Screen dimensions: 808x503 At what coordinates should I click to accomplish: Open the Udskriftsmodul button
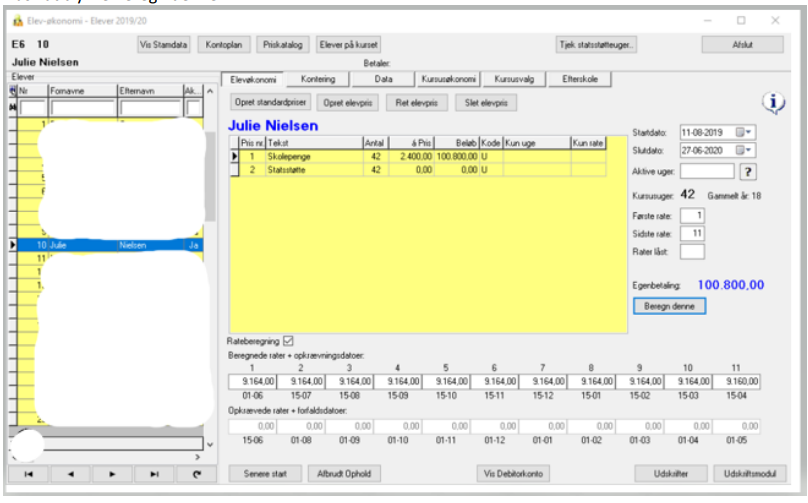pos(750,474)
